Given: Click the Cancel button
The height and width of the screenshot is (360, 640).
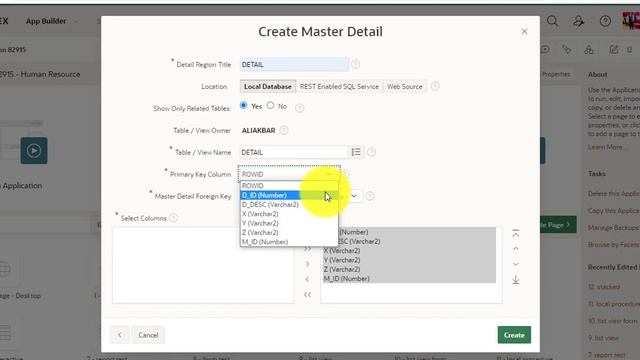Looking at the screenshot, I should coord(148,335).
